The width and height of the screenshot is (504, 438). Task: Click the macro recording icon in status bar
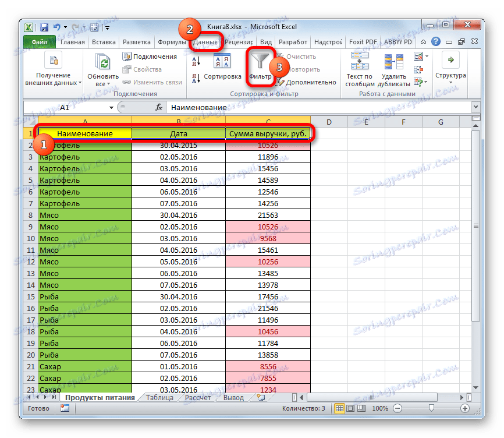[x=65, y=408]
